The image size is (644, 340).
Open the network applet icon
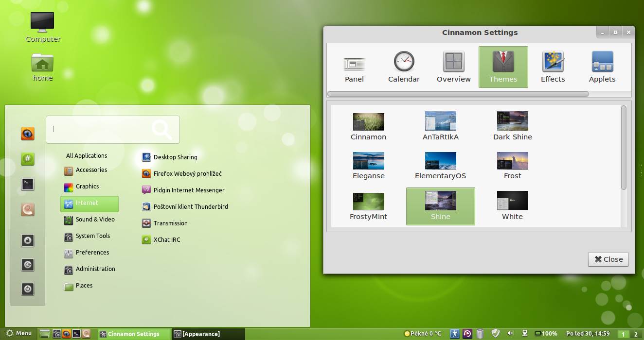click(x=525, y=334)
